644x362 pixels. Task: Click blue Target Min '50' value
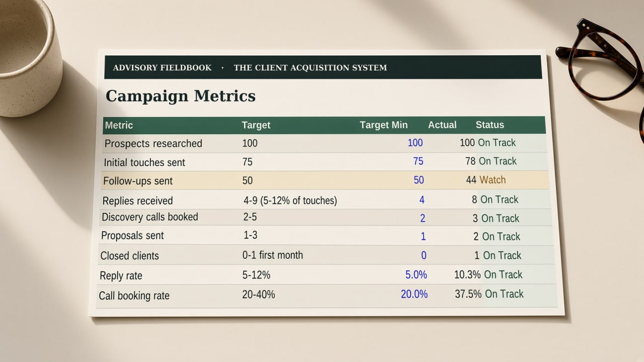[x=419, y=180]
